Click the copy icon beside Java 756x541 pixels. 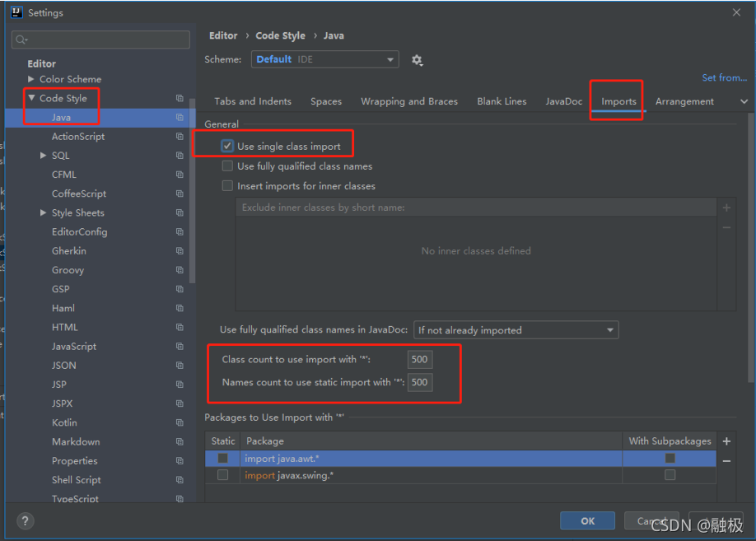(x=180, y=117)
